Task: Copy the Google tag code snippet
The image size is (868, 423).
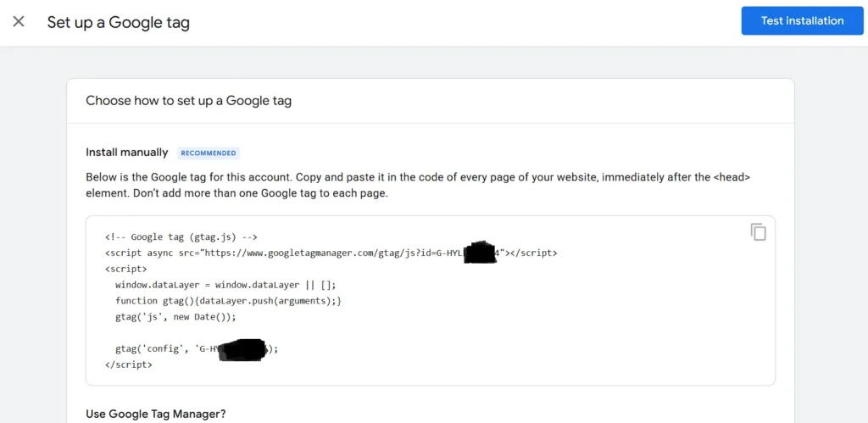Action: 758,232
